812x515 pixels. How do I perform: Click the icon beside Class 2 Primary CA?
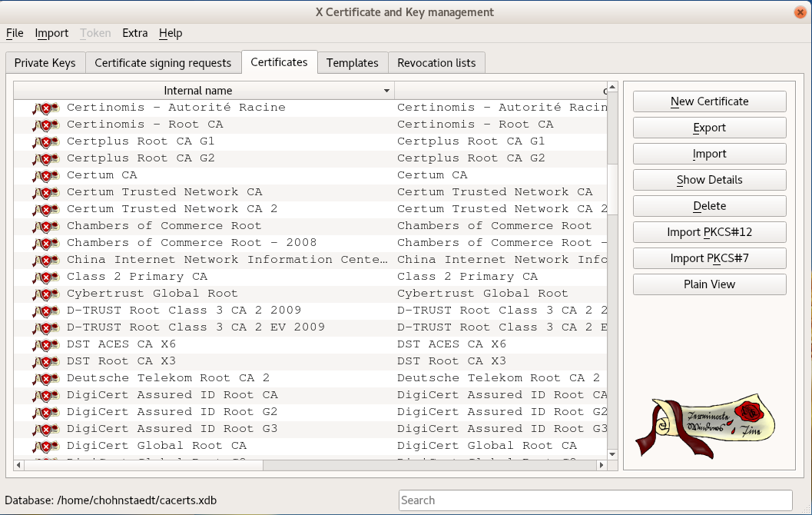pyautogui.click(x=45, y=277)
